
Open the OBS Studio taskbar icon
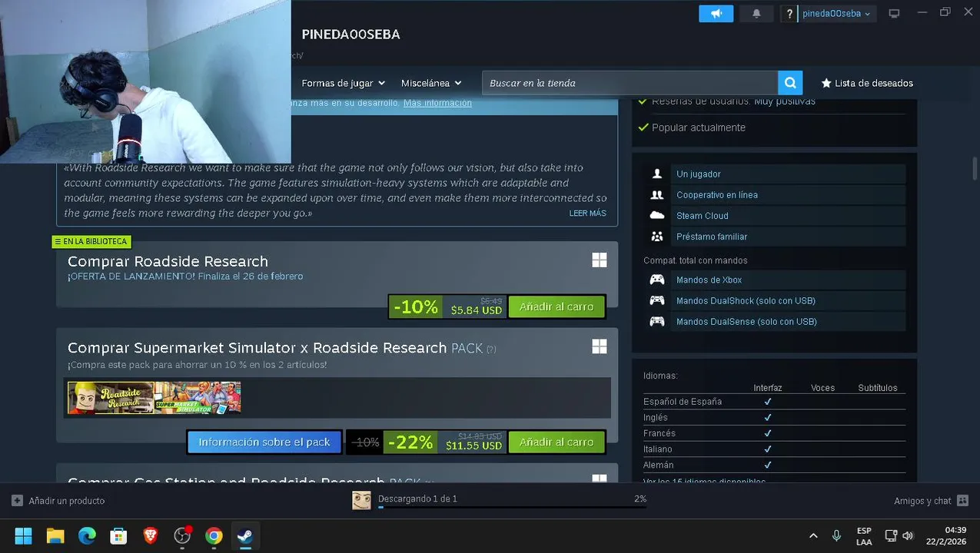pos(182,535)
